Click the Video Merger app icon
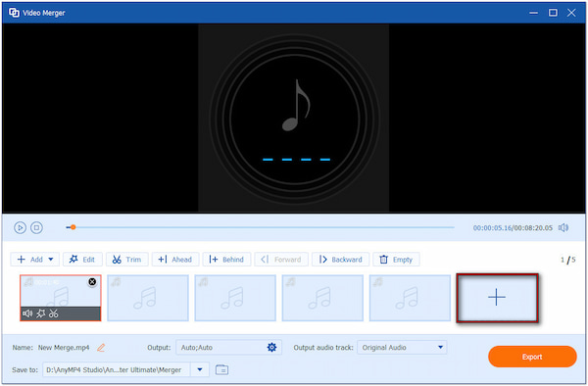Viewport: 588px width, 386px height. (x=14, y=13)
